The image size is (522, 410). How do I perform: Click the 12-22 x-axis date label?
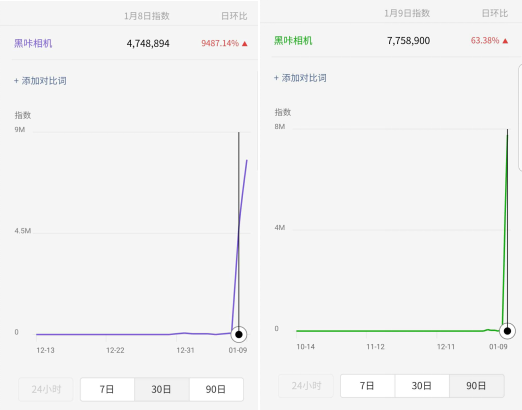pos(115,350)
